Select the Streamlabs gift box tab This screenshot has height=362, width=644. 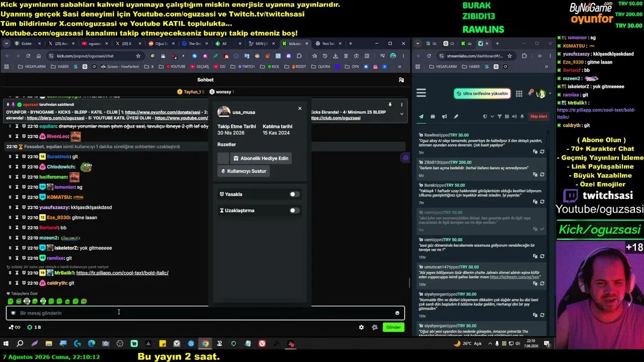pos(433,117)
